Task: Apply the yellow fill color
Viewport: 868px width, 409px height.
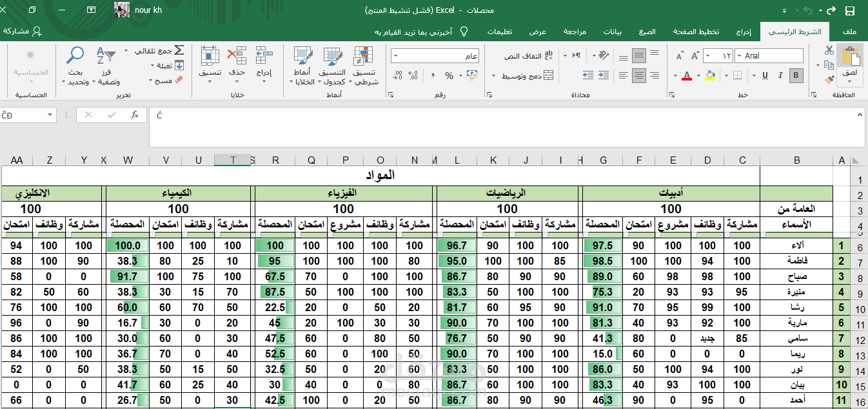Action: tap(710, 76)
